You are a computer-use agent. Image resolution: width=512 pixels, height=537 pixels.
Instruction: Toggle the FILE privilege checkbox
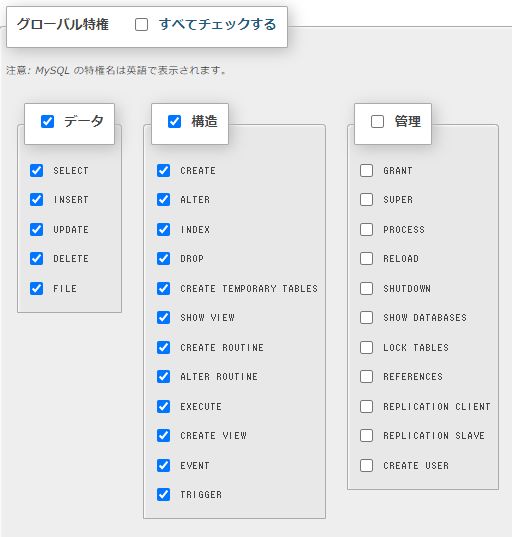36,288
